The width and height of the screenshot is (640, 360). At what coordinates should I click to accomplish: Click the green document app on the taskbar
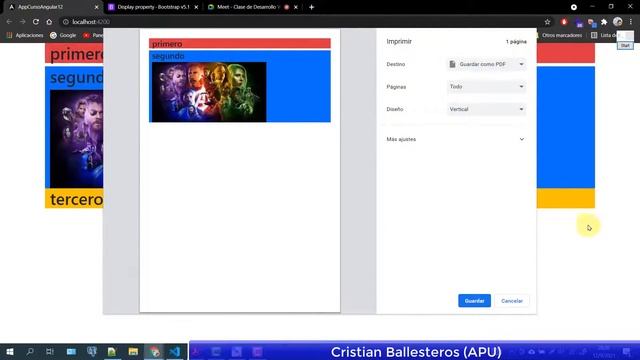click(112, 351)
